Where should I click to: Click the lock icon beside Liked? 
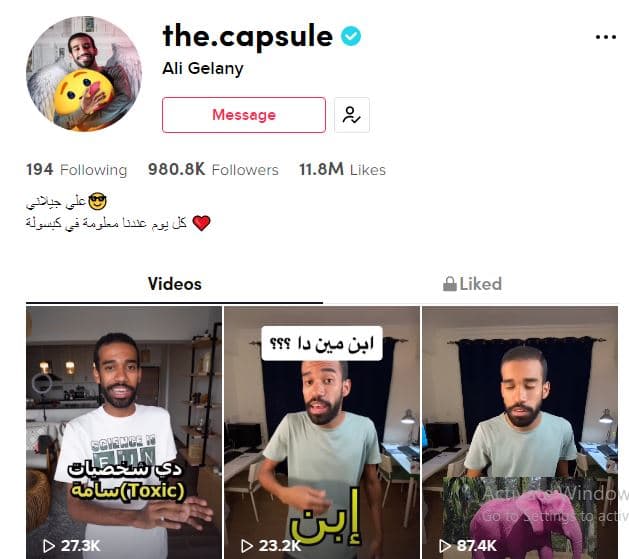450,284
